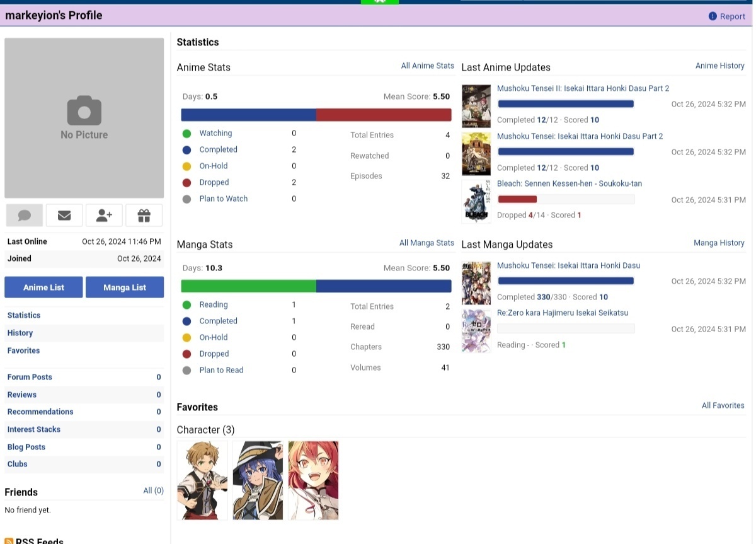Open the All Favorites link

tap(723, 405)
